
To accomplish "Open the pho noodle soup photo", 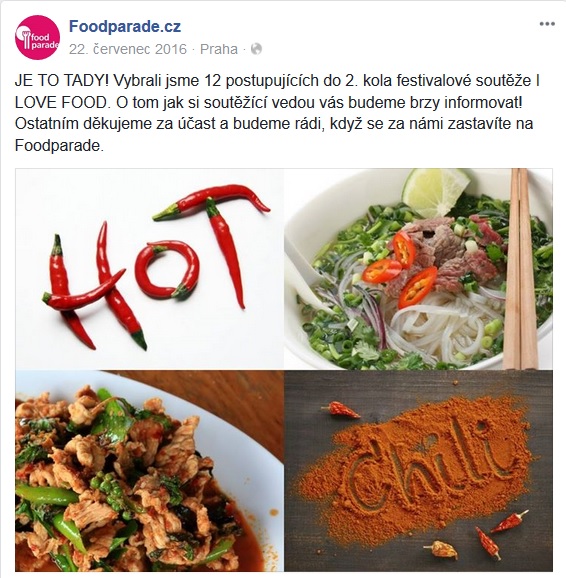I will point(419,269).
